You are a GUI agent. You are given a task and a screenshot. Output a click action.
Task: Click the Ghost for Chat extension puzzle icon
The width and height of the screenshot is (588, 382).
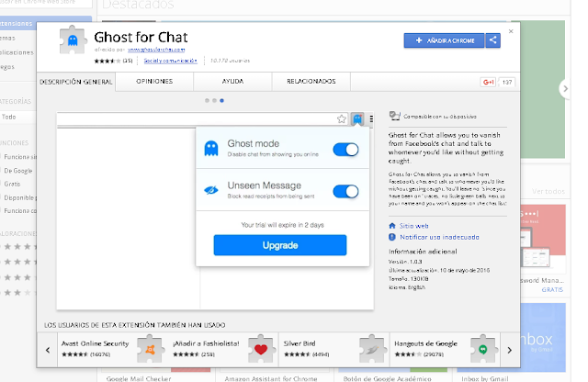pos(73,39)
